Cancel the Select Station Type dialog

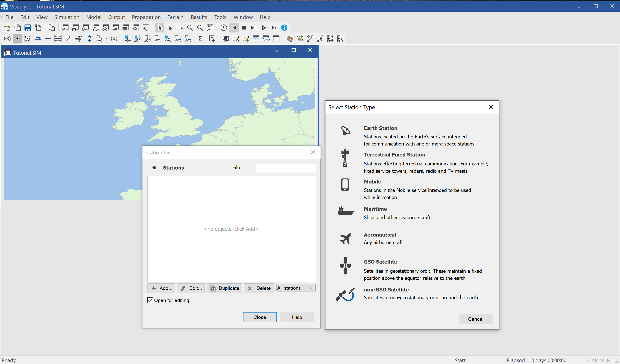pyautogui.click(x=475, y=319)
